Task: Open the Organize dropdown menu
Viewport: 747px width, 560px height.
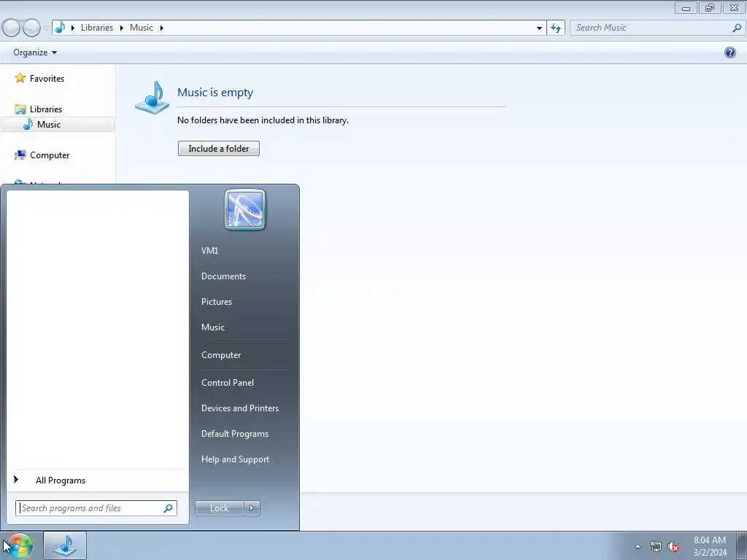Action: coord(35,52)
